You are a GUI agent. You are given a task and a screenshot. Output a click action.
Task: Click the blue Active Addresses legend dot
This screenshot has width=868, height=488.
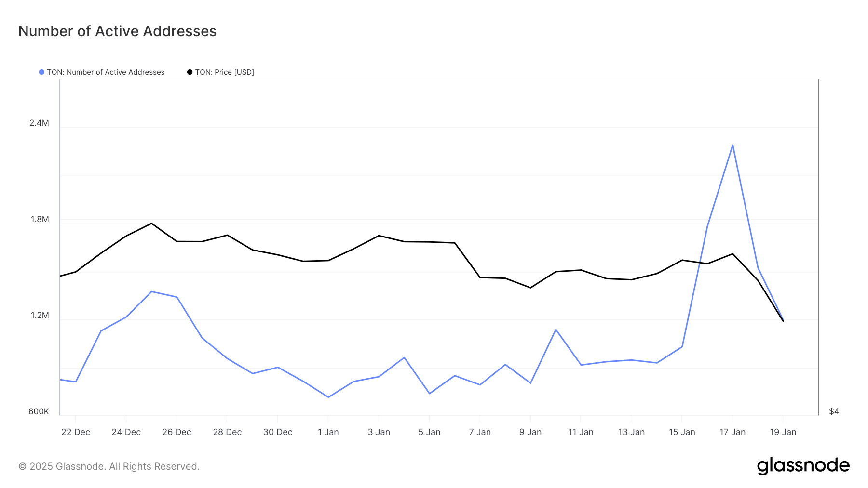[42, 72]
